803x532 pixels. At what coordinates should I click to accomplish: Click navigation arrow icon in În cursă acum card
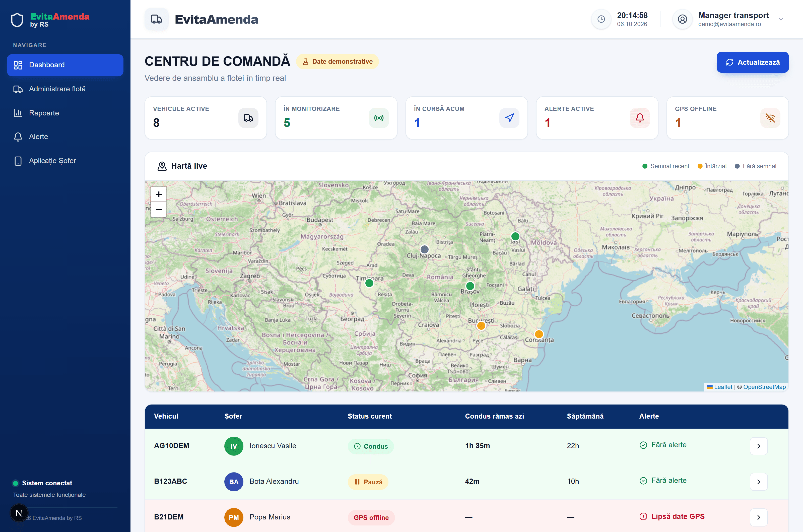509,118
